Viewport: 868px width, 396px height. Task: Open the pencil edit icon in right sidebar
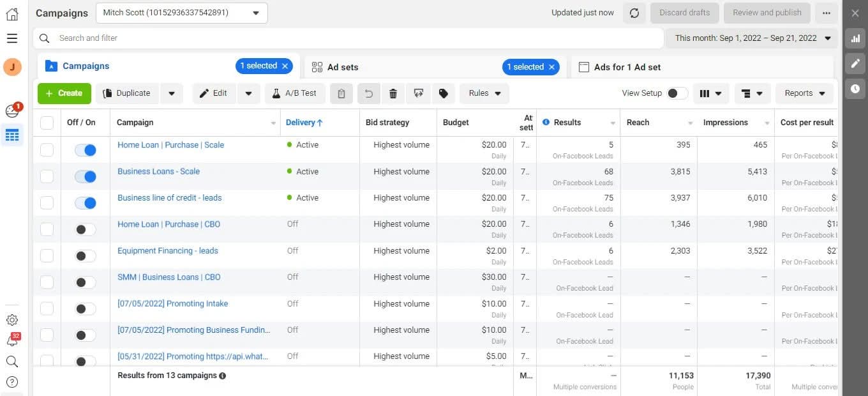[855, 63]
